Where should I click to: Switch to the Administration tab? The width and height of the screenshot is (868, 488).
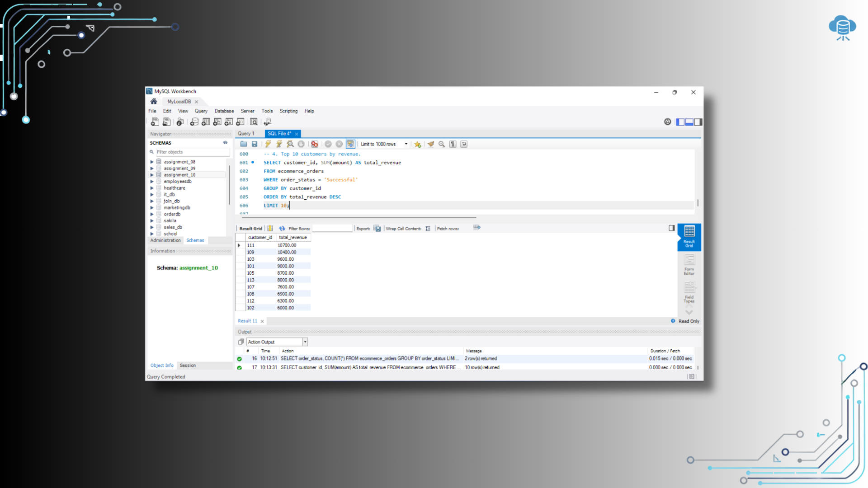click(165, 240)
